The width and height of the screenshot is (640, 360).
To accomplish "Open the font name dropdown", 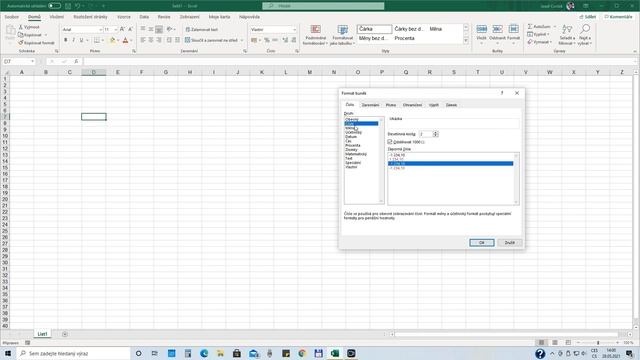I will click(100, 29).
